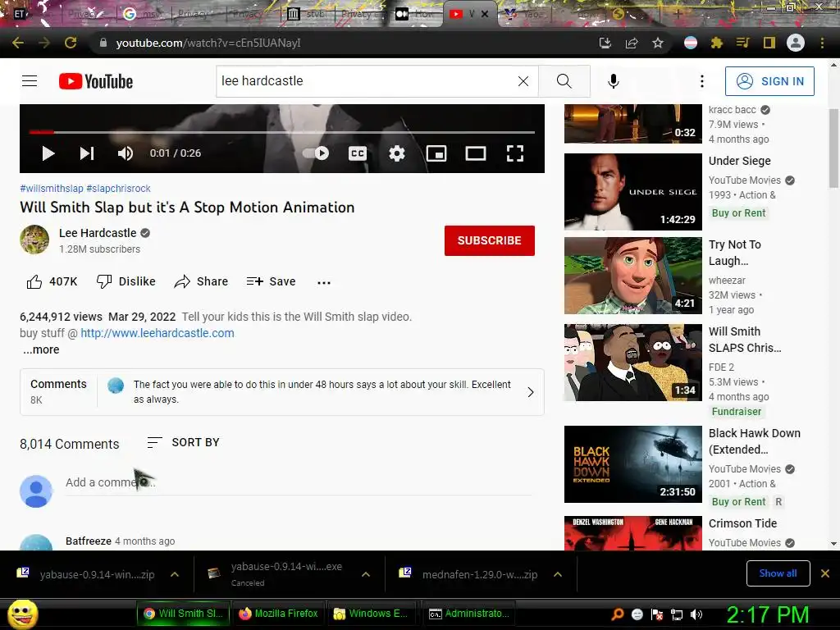The image size is (840, 630).
Task: Visit the leehardcastle.com link
Action: coord(157,333)
